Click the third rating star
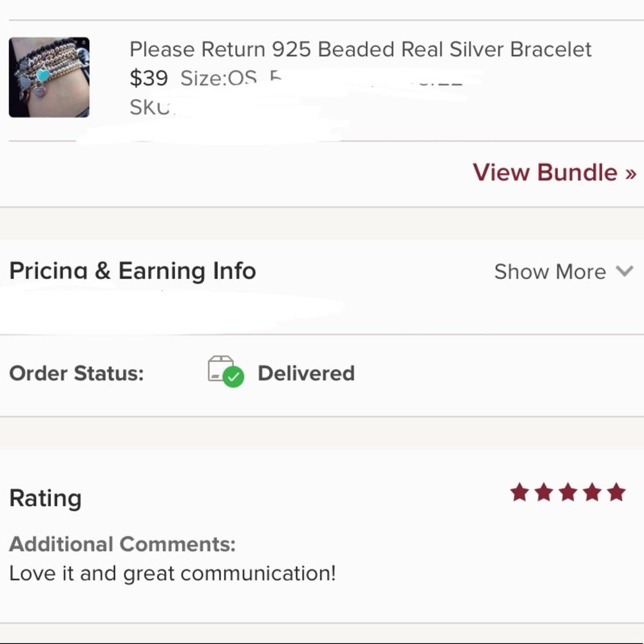This screenshot has width=644, height=644. click(567, 492)
